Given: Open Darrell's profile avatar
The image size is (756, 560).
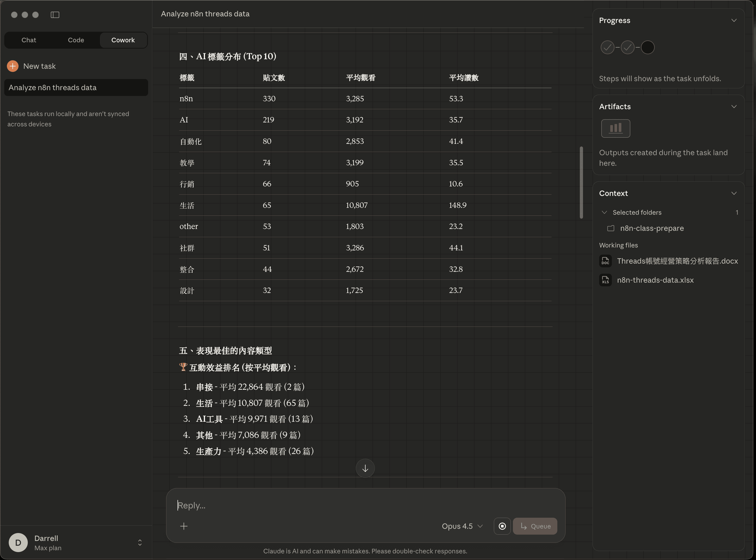Looking at the screenshot, I should click(x=18, y=542).
